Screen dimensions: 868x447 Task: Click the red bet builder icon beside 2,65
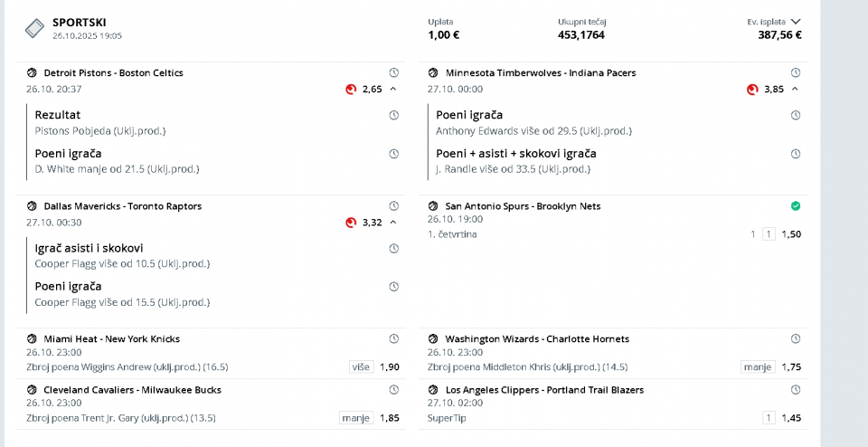click(x=351, y=90)
